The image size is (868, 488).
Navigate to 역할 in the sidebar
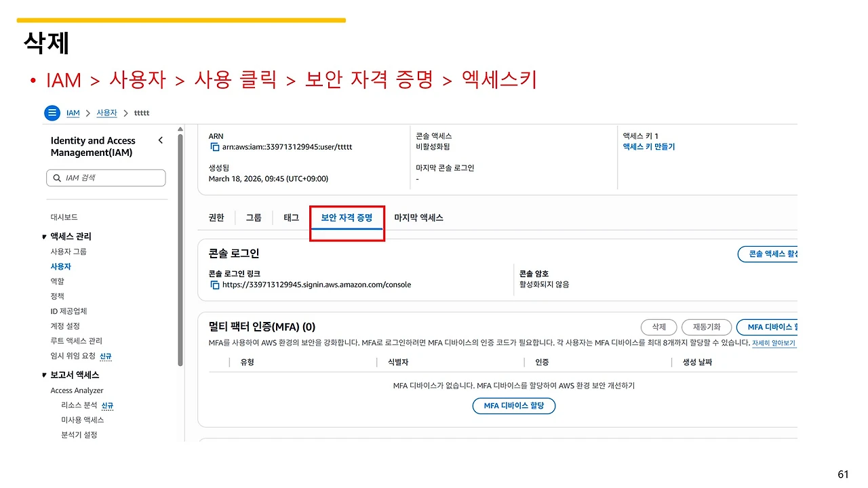point(57,281)
